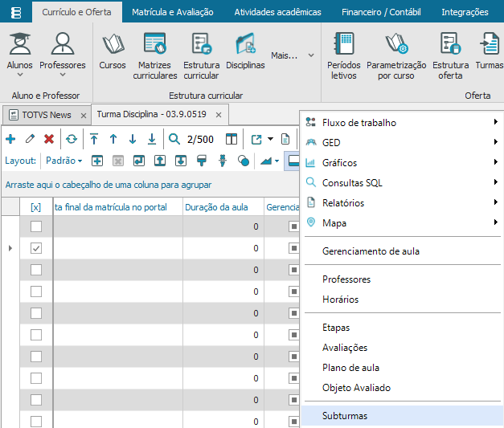Choose Gerenciamento de aula menu entry
The height and width of the screenshot is (428, 504).
point(371,251)
